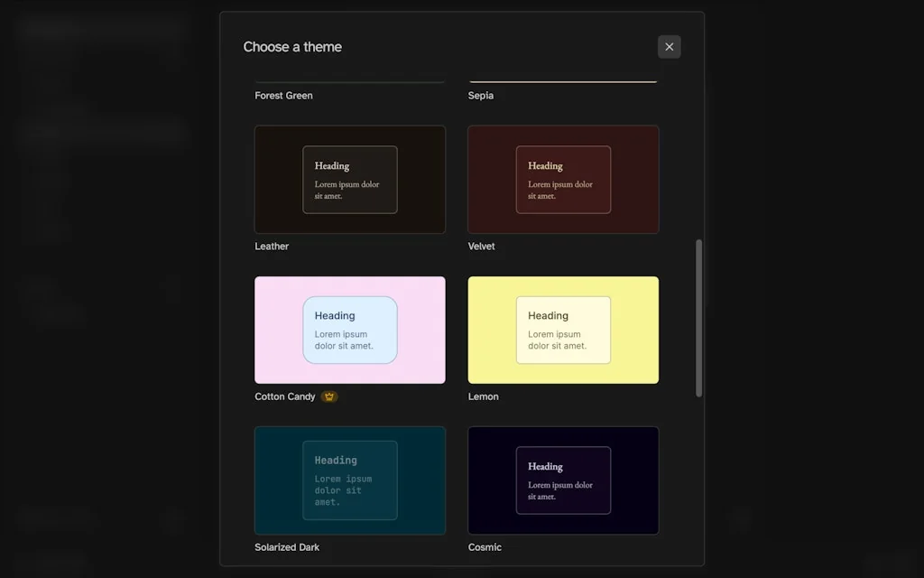This screenshot has width=924, height=578.
Task: Click the partially visible Sepia preview
Action: tap(563, 78)
